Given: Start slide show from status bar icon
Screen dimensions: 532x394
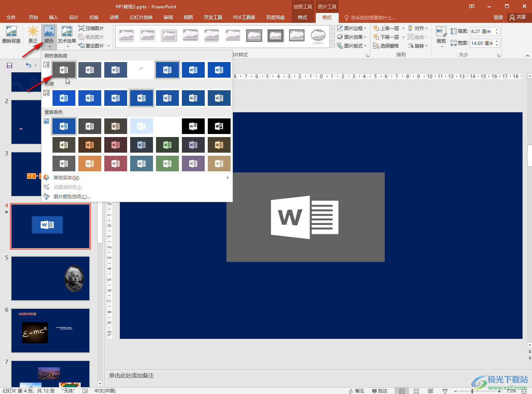Looking at the screenshot, I should pos(445,391).
